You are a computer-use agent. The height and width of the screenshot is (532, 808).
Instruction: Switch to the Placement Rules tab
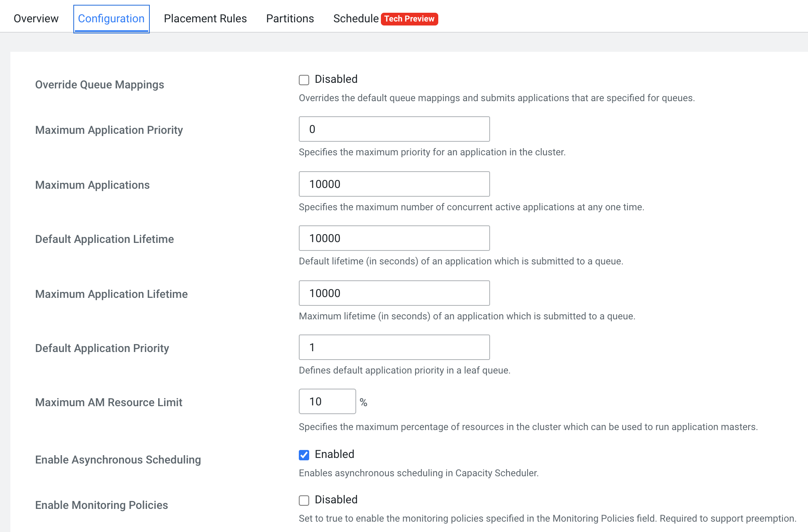[205, 19]
